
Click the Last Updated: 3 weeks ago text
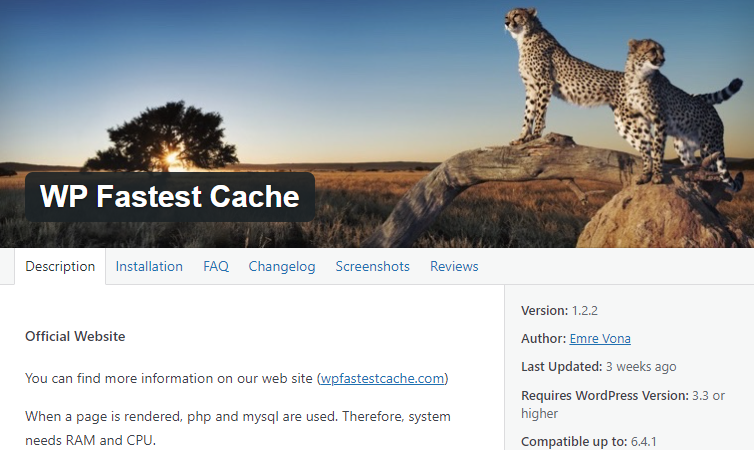point(599,367)
